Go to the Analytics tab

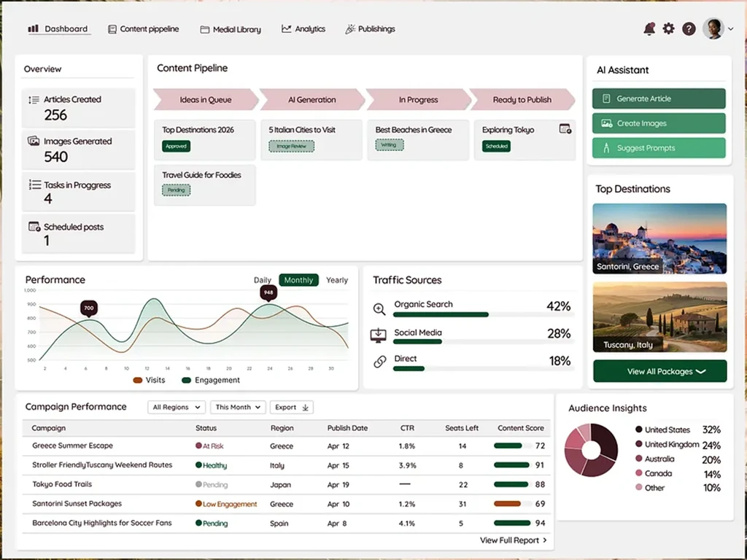coord(303,29)
